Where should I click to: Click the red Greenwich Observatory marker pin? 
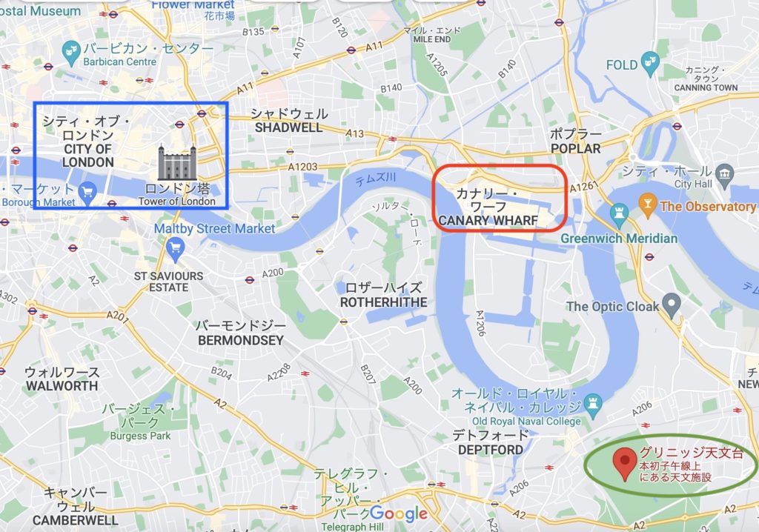[624, 465]
